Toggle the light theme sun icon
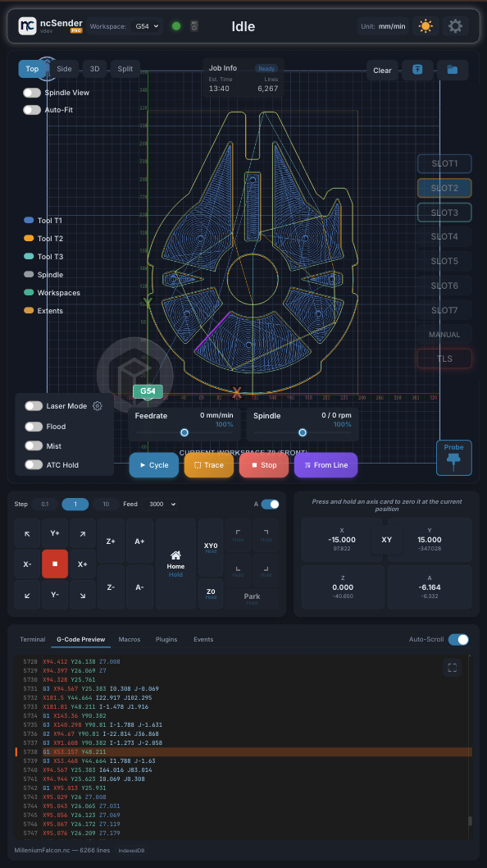 (x=426, y=26)
